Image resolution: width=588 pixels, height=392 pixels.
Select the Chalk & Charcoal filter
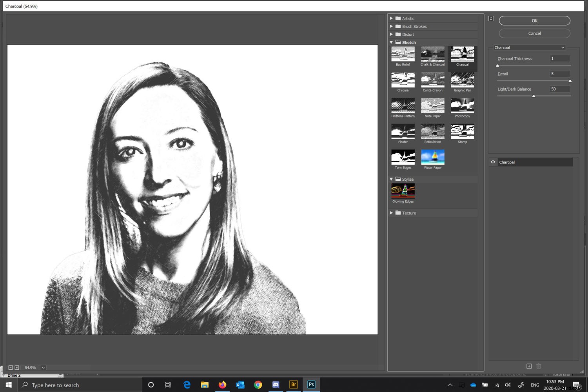click(432, 54)
